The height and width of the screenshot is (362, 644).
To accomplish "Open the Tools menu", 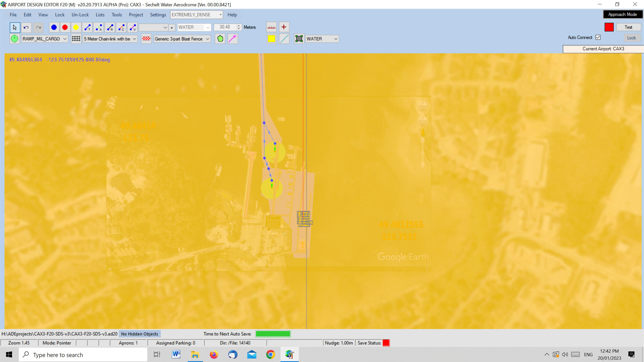I will pos(117,15).
